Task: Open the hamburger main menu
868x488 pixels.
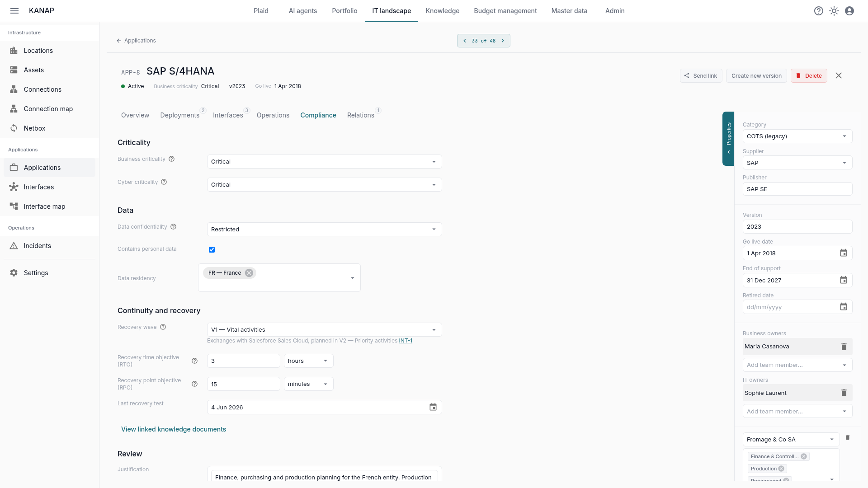Action: click(x=14, y=11)
